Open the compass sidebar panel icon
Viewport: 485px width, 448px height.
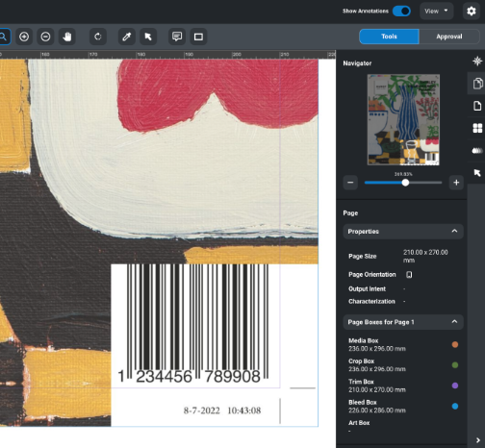click(477, 61)
